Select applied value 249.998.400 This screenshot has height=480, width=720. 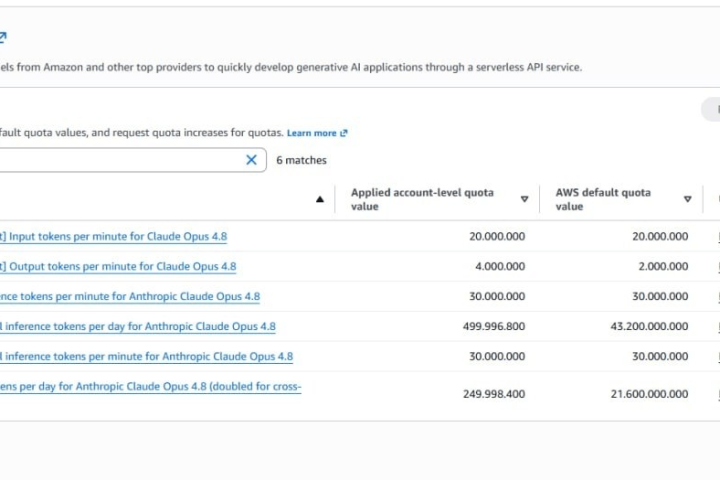click(x=494, y=394)
